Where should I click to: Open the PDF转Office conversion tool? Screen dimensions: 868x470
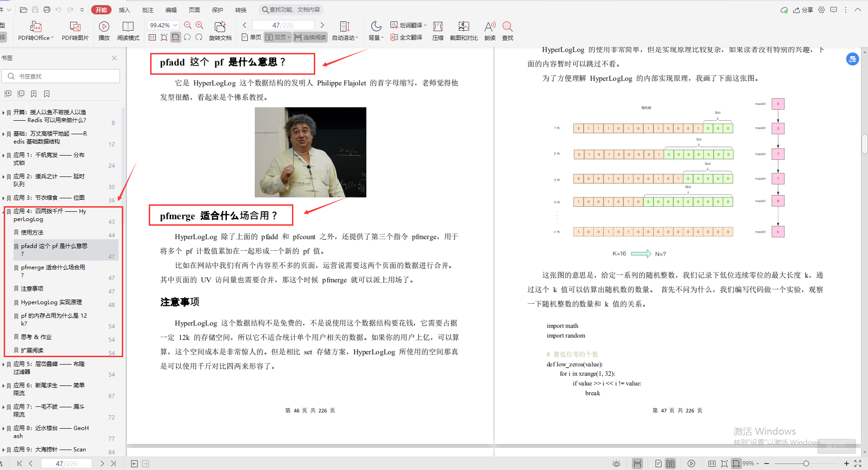[x=35, y=31]
